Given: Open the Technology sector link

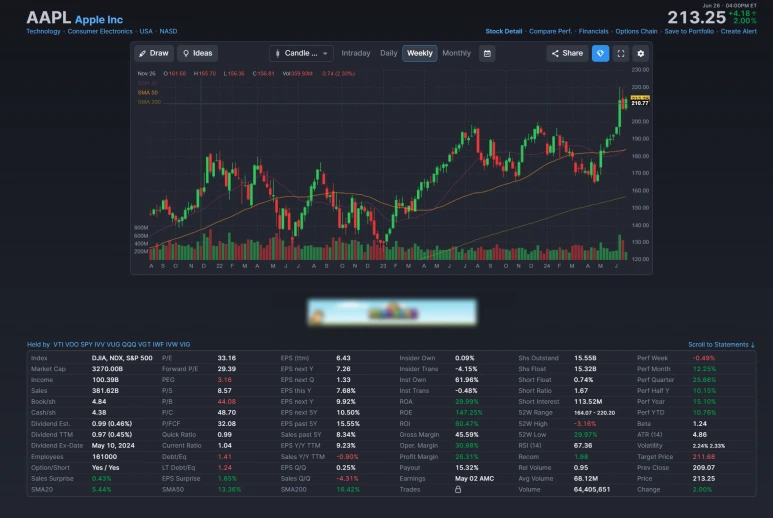Looking at the screenshot, I should click(43, 31).
